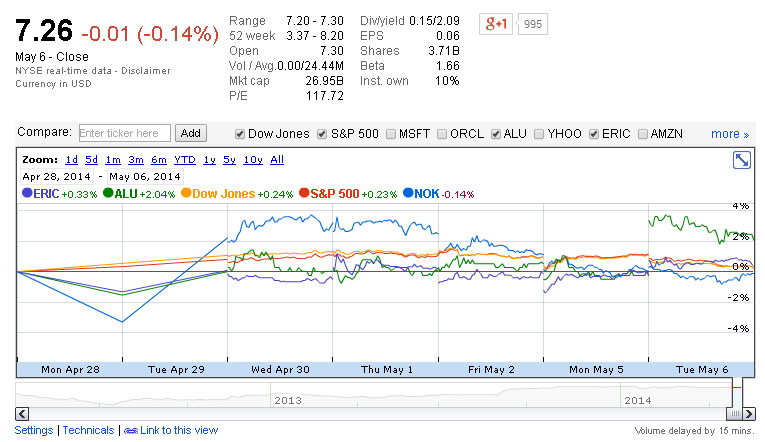
Task: Click the right scroll arrow under the chart
Action: (749, 414)
